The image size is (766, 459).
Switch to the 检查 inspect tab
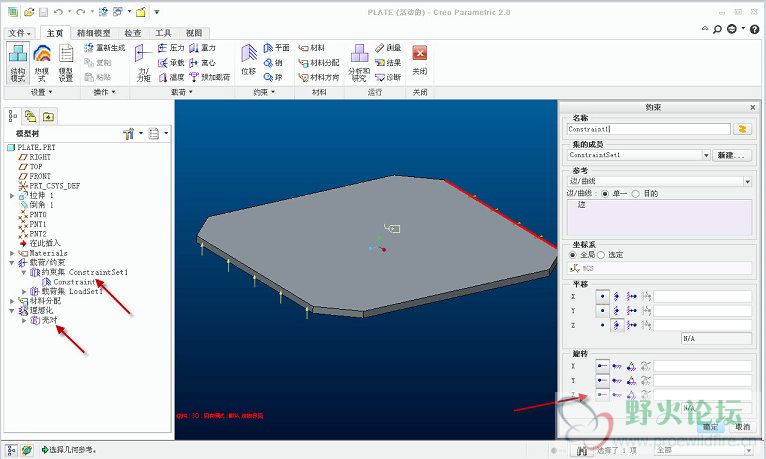click(x=132, y=33)
